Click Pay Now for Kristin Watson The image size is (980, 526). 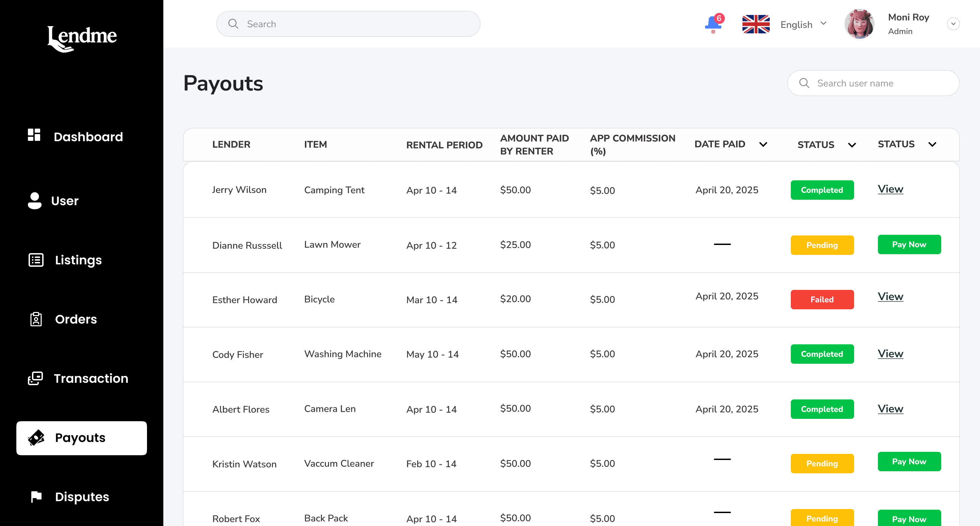(x=909, y=461)
